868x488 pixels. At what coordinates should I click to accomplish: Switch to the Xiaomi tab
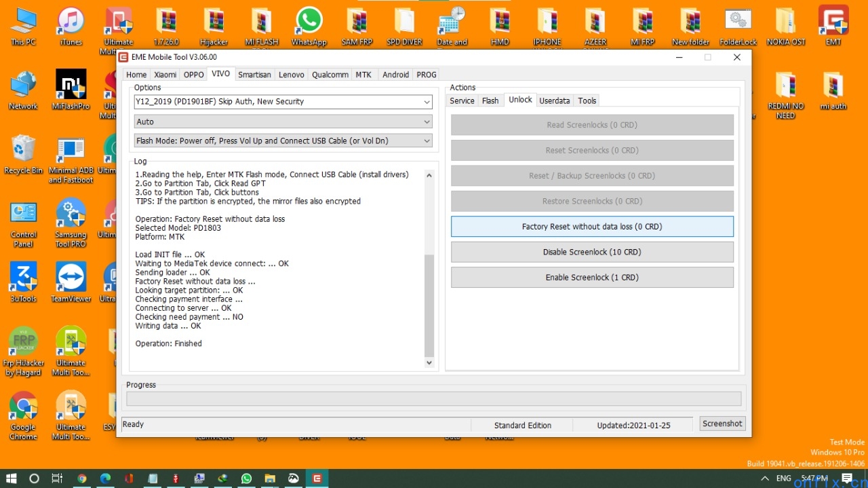(x=165, y=75)
